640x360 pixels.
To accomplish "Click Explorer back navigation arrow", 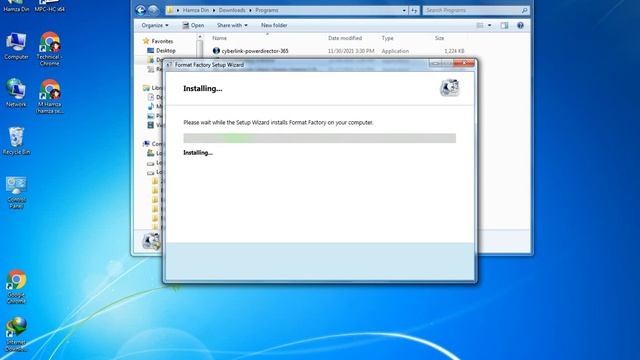I will pyautogui.click(x=140, y=10).
